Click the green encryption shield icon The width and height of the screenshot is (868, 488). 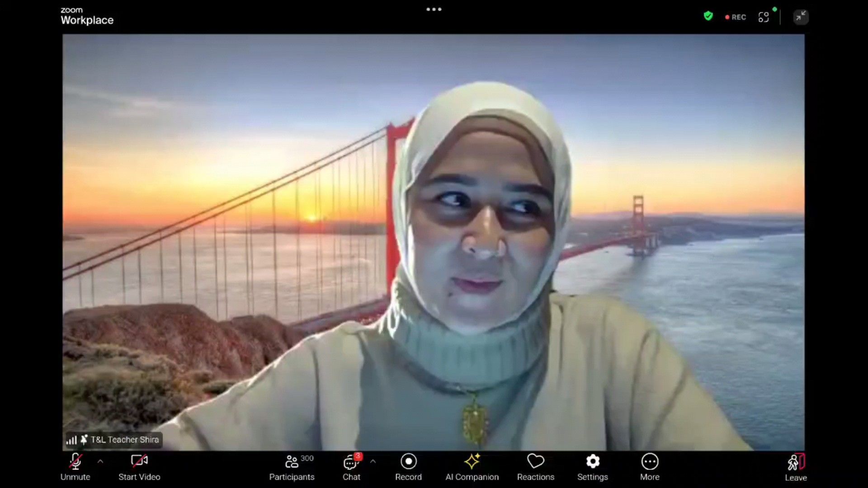pyautogui.click(x=708, y=16)
